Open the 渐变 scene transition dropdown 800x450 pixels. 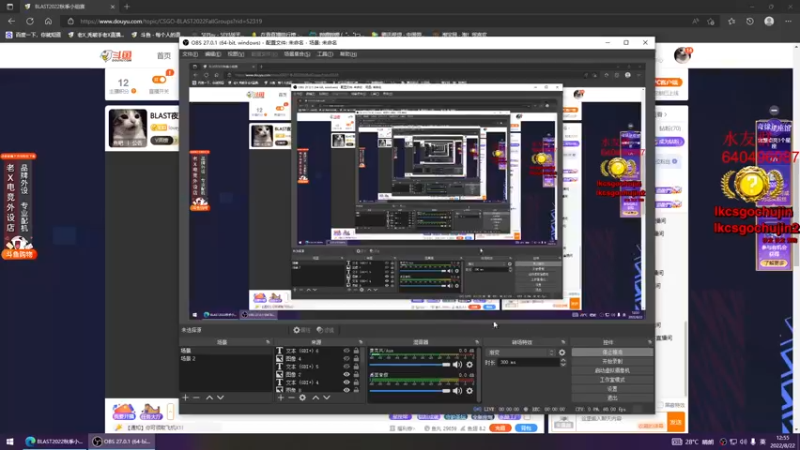click(521, 353)
